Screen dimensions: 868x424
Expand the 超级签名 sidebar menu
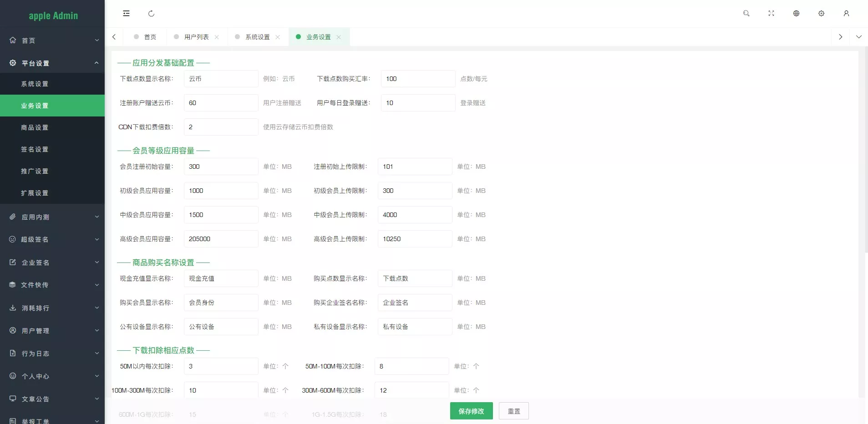tap(96, 239)
